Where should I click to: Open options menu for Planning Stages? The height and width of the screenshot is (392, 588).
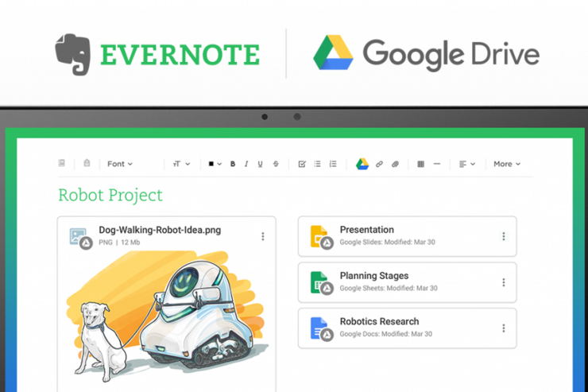(504, 282)
